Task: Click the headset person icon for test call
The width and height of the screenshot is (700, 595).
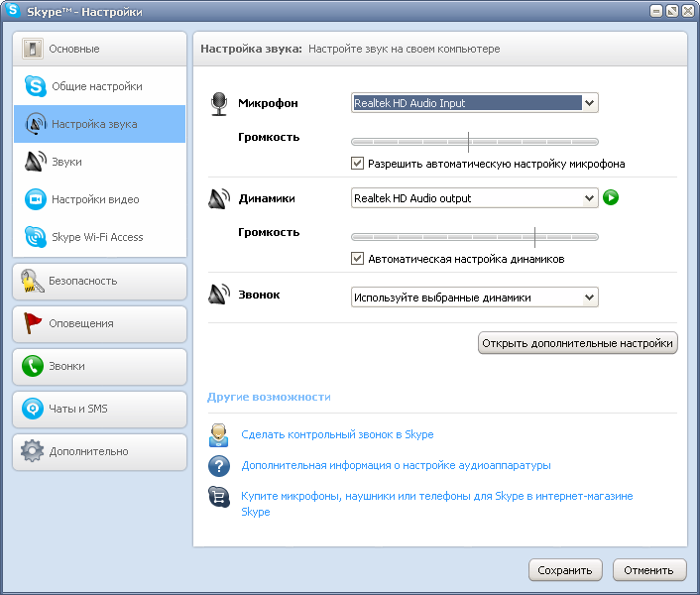Action: [219, 435]
